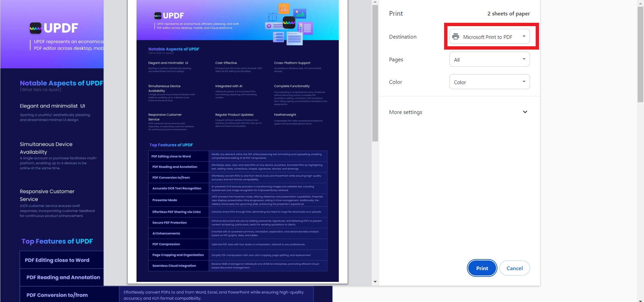The image size is (644, 302).
Task: Expand the More settings section
Action: (406, 112)
